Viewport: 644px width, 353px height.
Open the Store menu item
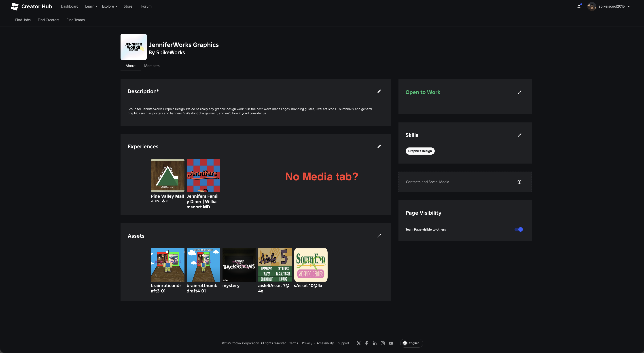[x=128, y=6]
